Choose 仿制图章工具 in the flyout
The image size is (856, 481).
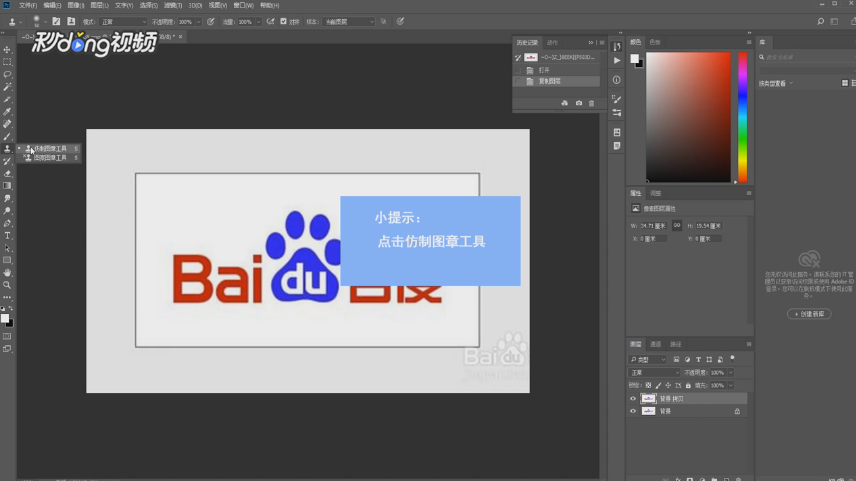point(50,149)
